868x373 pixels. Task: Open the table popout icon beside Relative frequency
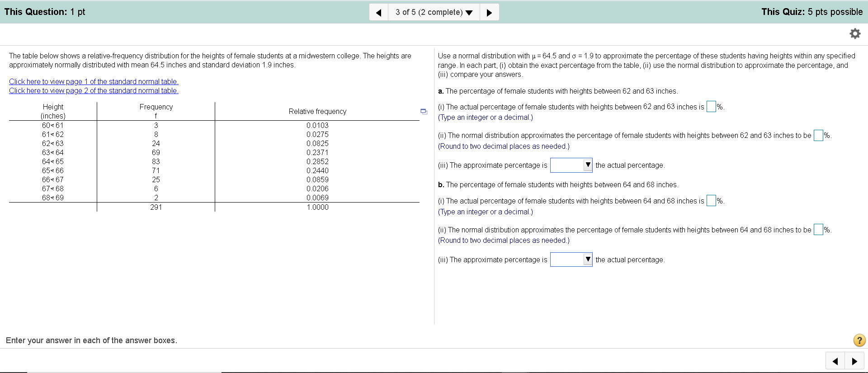(x=424, y=111)
